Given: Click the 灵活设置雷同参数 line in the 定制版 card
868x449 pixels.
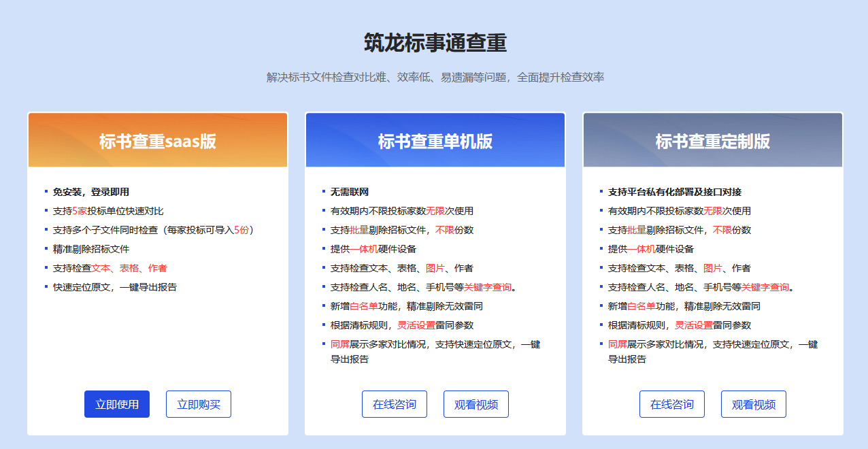Looking at the screenshot, I should pyautogui.click(x=680, y=325).
